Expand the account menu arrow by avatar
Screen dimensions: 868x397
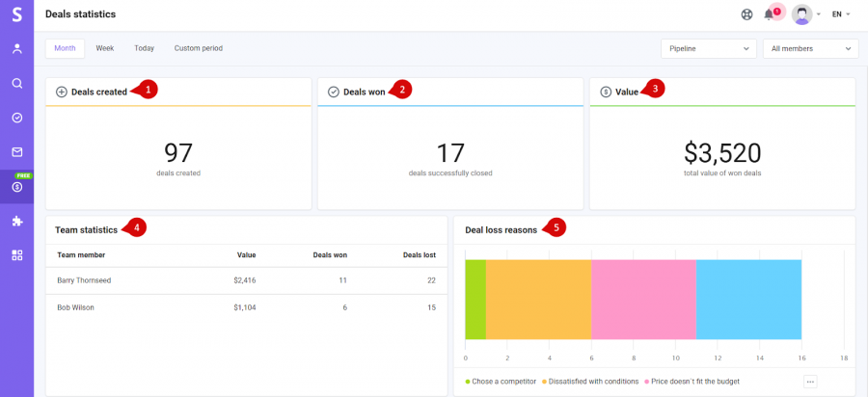[818, 14]
